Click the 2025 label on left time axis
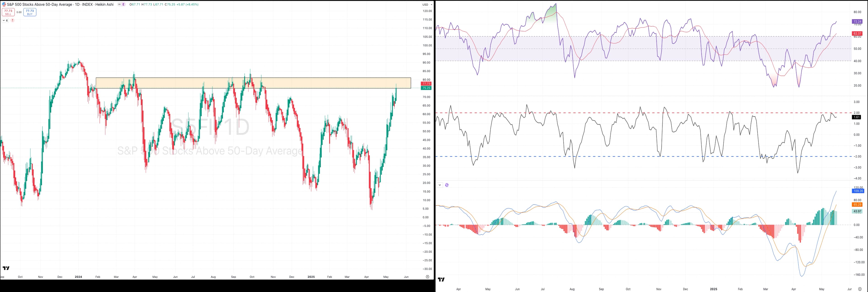This screenshot has height=292, width=868. [311, 277]
